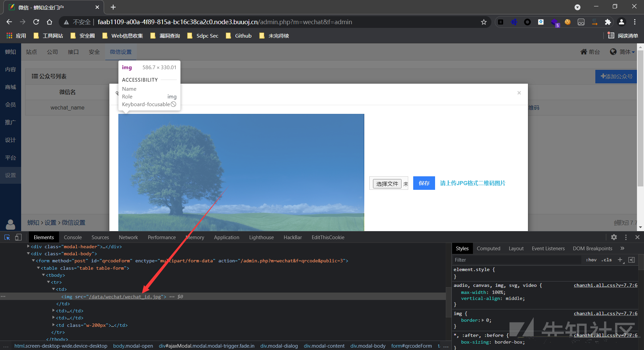644x350 pixels.
Task: Open the Chrome extensions puzzle icon
Action: coord(608,22)
